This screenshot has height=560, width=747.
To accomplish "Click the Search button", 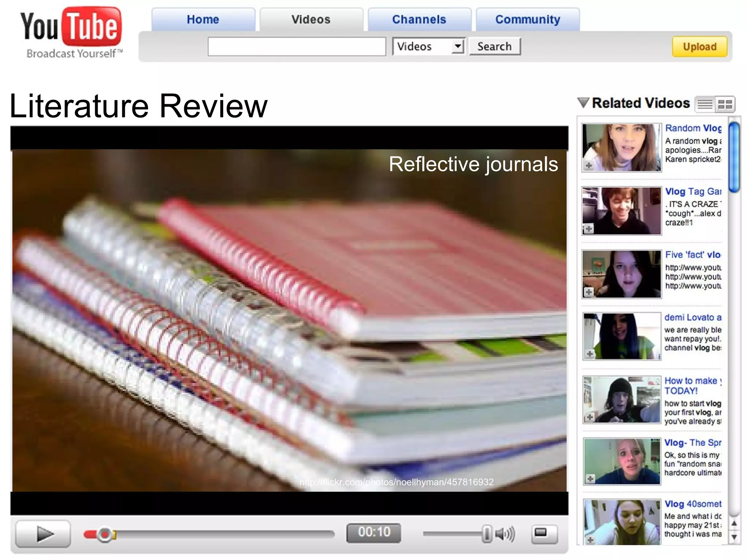I will pyautogui.click(x=495, y=46).
